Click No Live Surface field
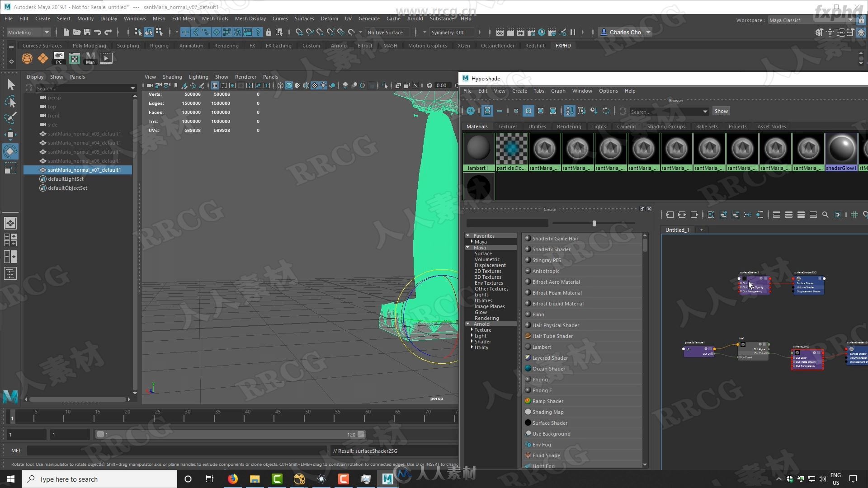The height and width of the screenshot is (488, 868). (x=387, y=32)
